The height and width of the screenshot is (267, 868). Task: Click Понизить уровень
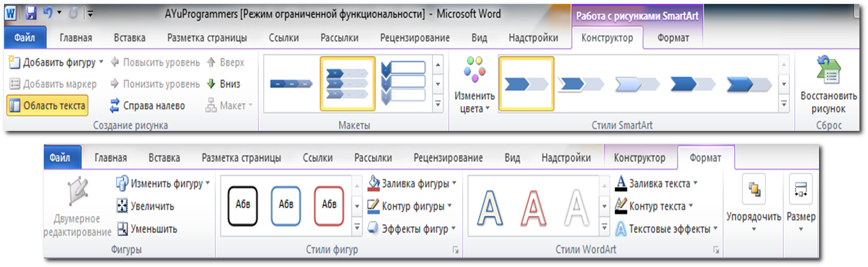tap(154, 84)
